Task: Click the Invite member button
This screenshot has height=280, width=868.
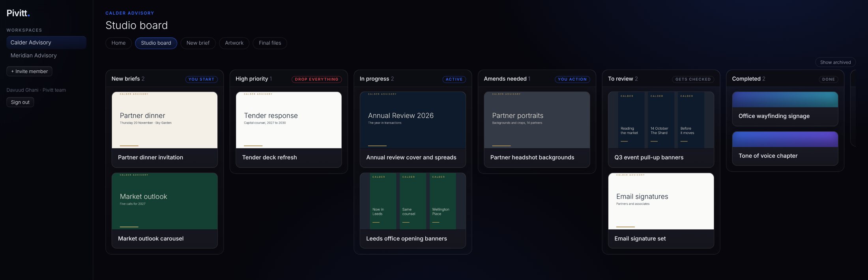Action: tap(29, 71)
